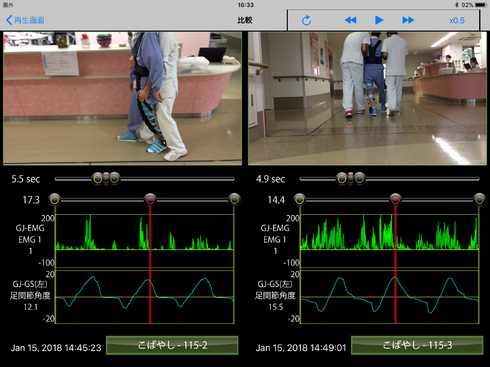Select the left side-view walking video

122,98
